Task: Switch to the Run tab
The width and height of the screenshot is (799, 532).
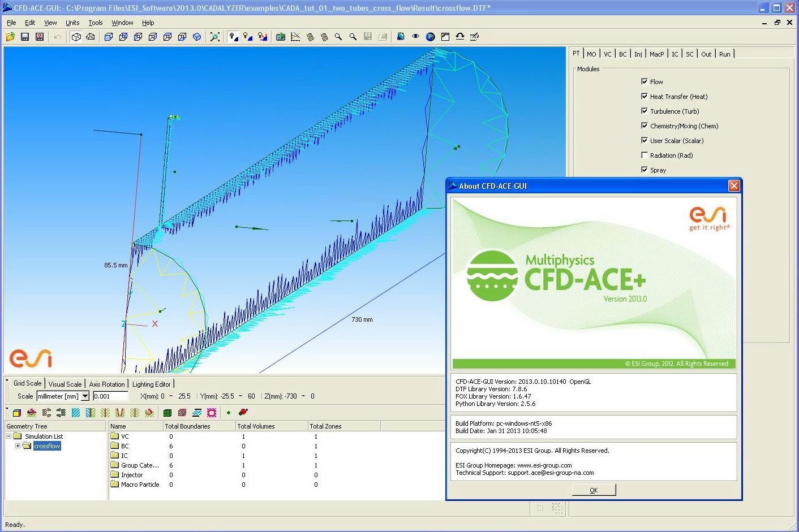Action: tap(725, 54)
